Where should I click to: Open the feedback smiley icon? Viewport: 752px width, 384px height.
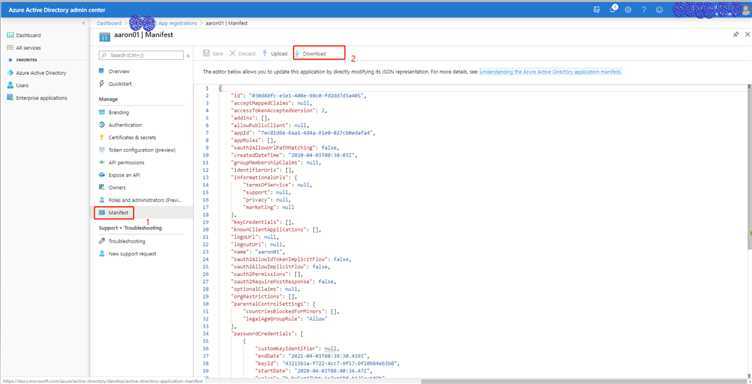[659, 10]
